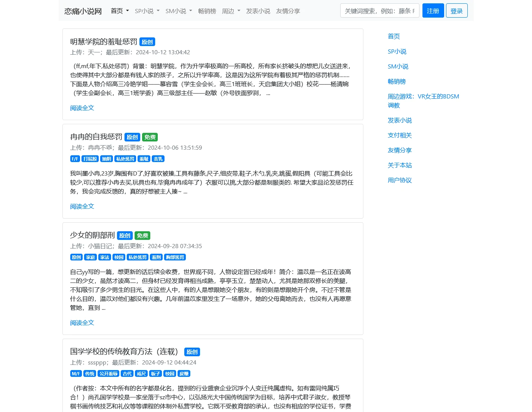Click 发表小说 in the right sidebar

point(400,120)
